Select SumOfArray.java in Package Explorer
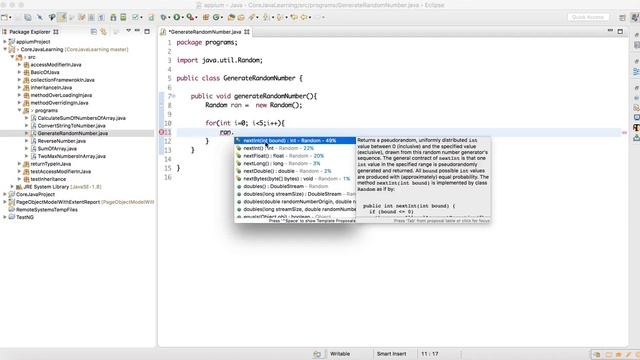 (x=57, y=149)
